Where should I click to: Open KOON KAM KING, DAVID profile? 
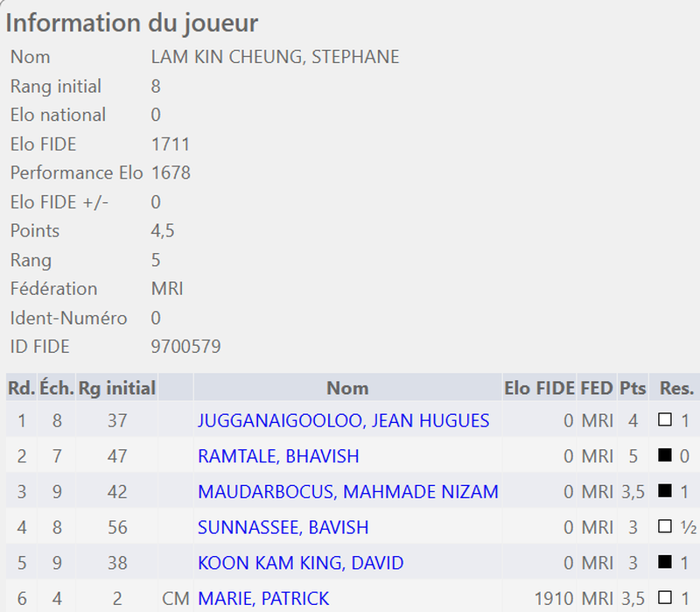click(x=300, y=563)
